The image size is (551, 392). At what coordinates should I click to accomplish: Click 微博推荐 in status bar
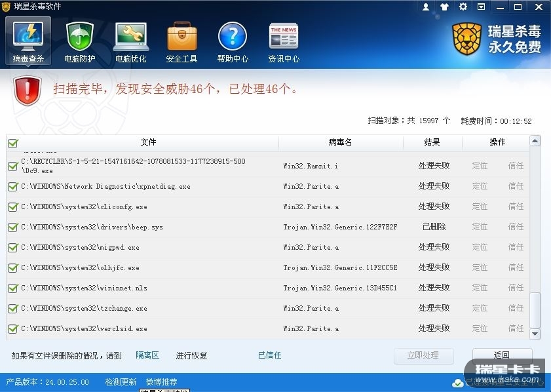tap(161, 382)
